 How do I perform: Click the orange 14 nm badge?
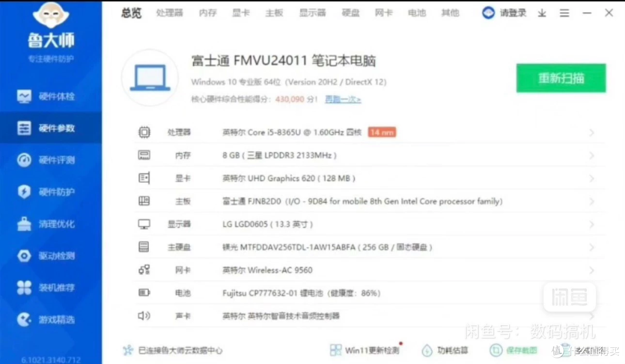[x=382, y=132]
